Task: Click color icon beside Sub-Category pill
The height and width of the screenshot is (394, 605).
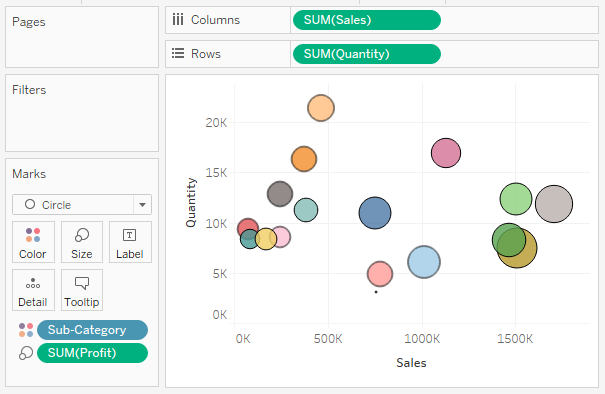Action: tap(26, 330)
